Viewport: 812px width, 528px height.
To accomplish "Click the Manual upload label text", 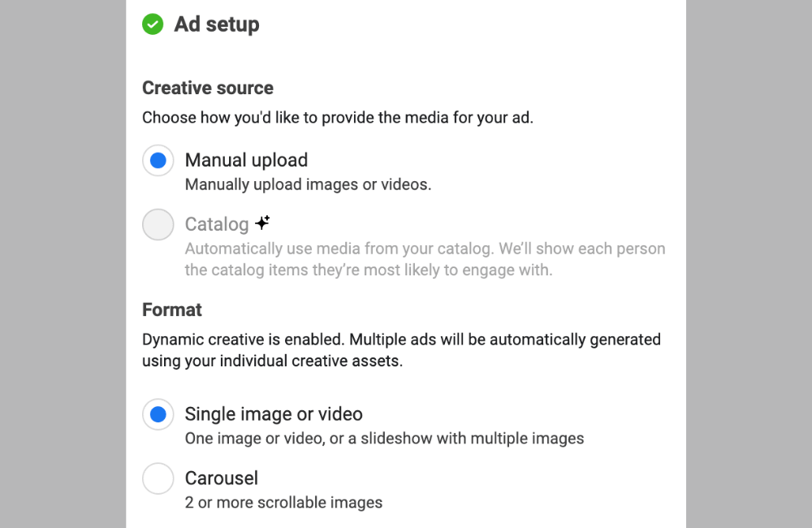I will click(246, 160).
